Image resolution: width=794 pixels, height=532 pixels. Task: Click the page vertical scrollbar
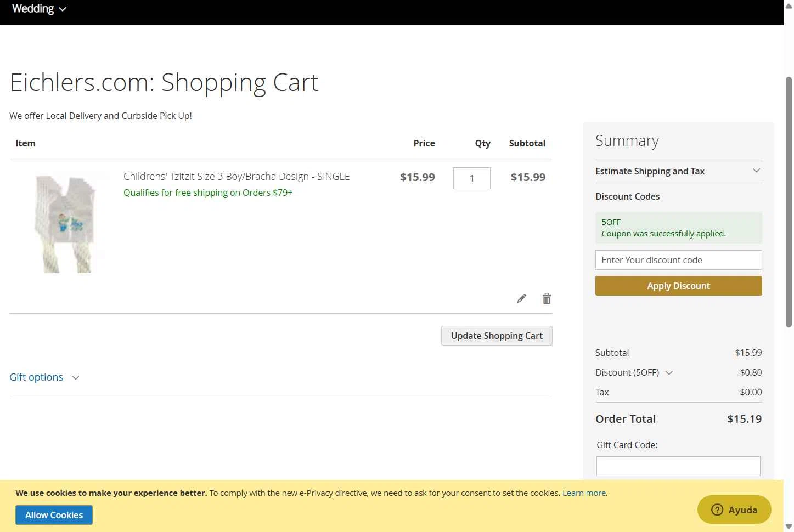click(789, 203)
